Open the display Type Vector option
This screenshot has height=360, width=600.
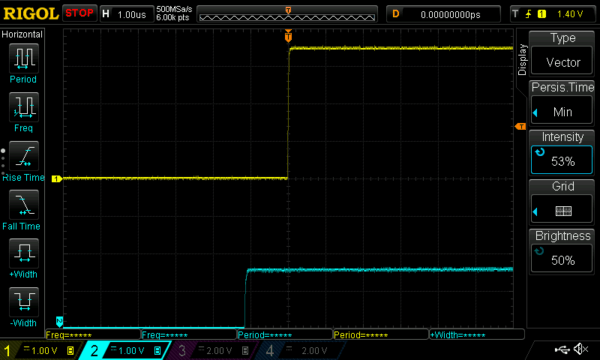pyautogui.click(x=562, y=54)
